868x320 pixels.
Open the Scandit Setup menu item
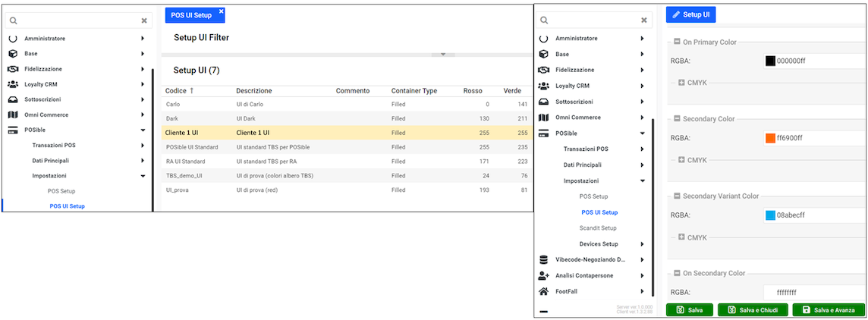598,228
